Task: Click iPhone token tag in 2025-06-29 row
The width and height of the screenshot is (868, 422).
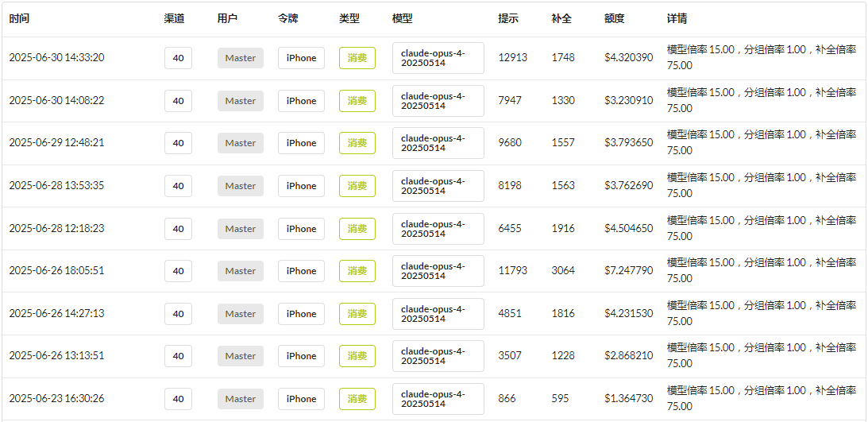Action: (301, 143)
